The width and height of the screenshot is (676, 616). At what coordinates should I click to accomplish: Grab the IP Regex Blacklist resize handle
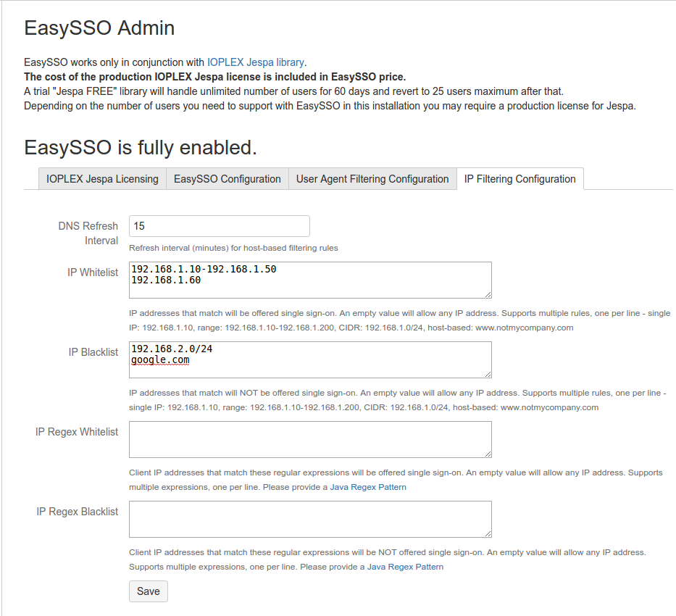[488, 533]
